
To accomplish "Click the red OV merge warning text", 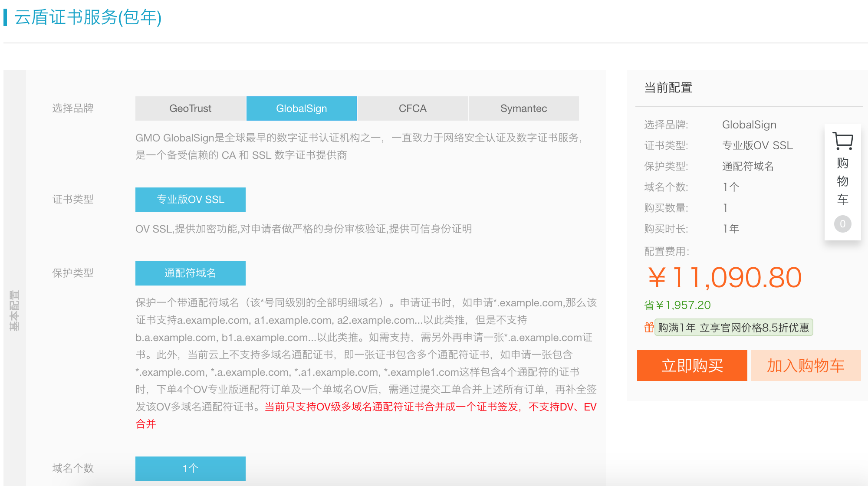I will click(430, 407).
